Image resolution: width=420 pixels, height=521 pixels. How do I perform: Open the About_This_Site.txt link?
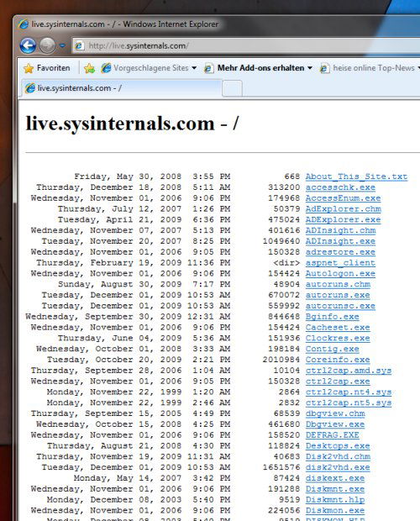[356, 176]
